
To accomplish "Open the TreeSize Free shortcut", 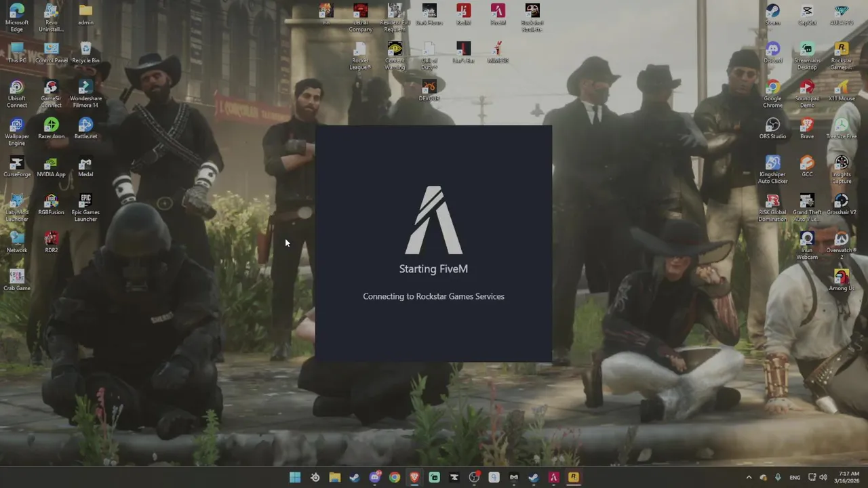I will point(842,129).
